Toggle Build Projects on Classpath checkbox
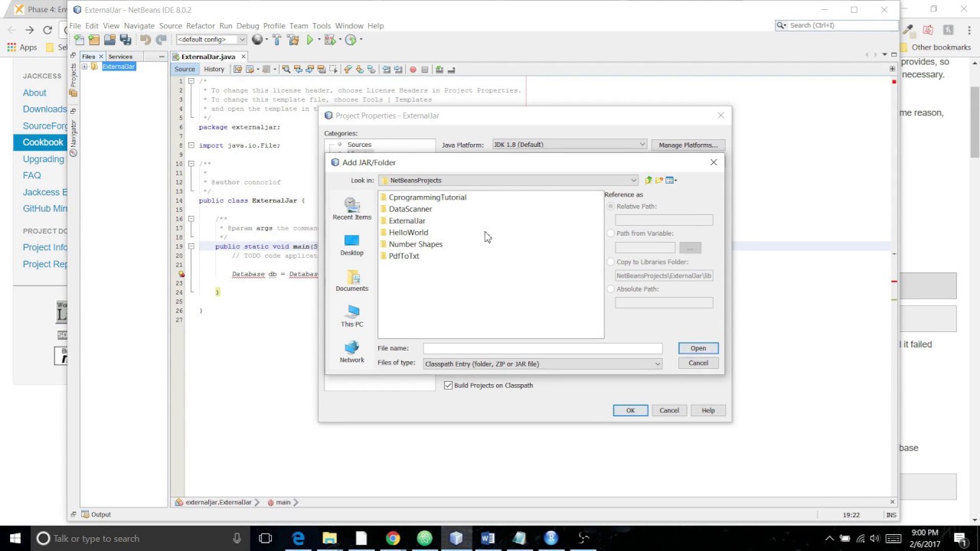The image size is (980, 551). pyautogui.click(x=449, y=385)
